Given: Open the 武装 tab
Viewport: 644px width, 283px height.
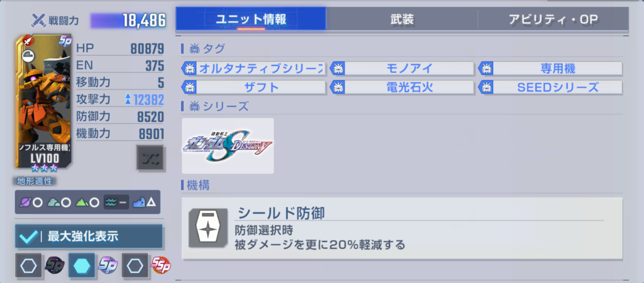Looking at the screenshot, I should click(402, 19).
